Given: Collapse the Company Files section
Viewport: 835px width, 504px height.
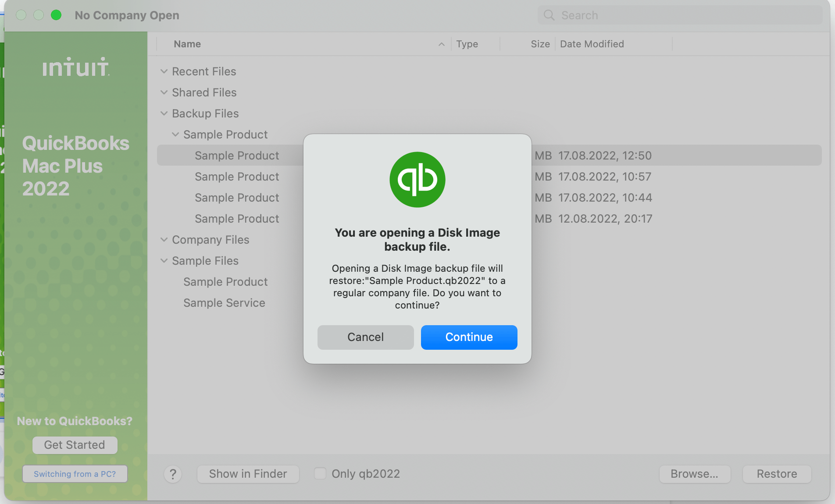Looking at the screenshot, I should 164,239.
